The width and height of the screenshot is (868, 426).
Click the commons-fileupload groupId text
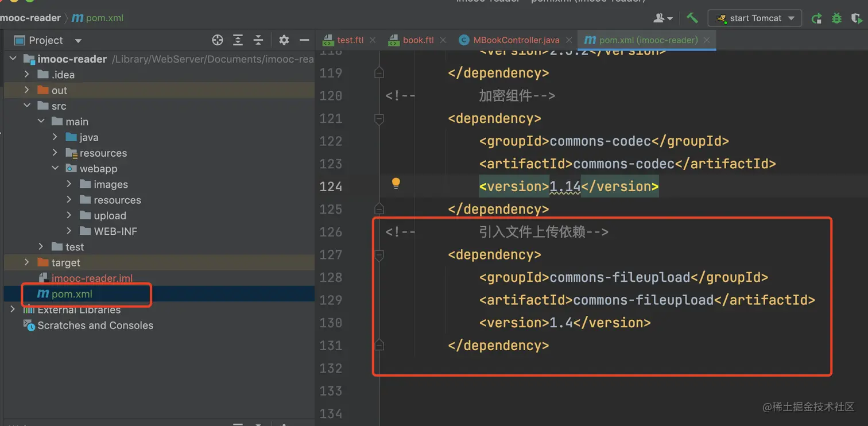point(620,277)
